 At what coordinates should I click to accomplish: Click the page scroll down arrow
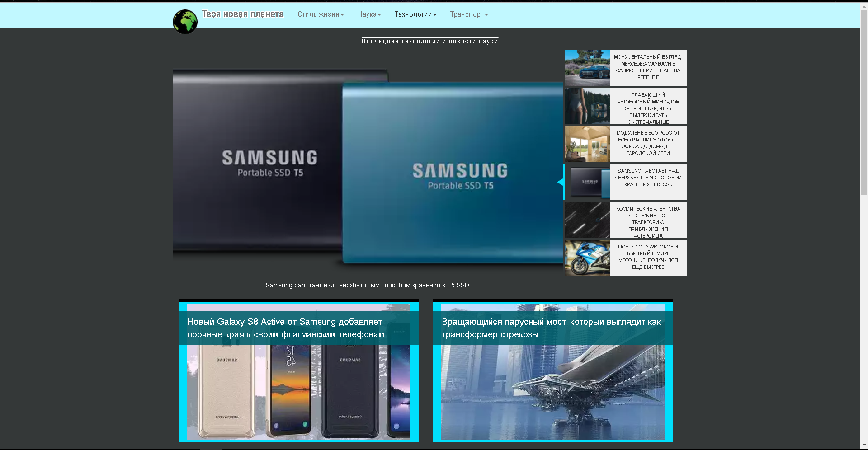[864, 445]
